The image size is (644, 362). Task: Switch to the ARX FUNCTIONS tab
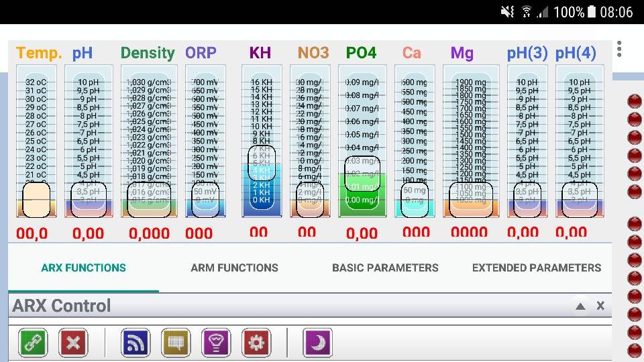pyautogui.click(x=83, y=267)
